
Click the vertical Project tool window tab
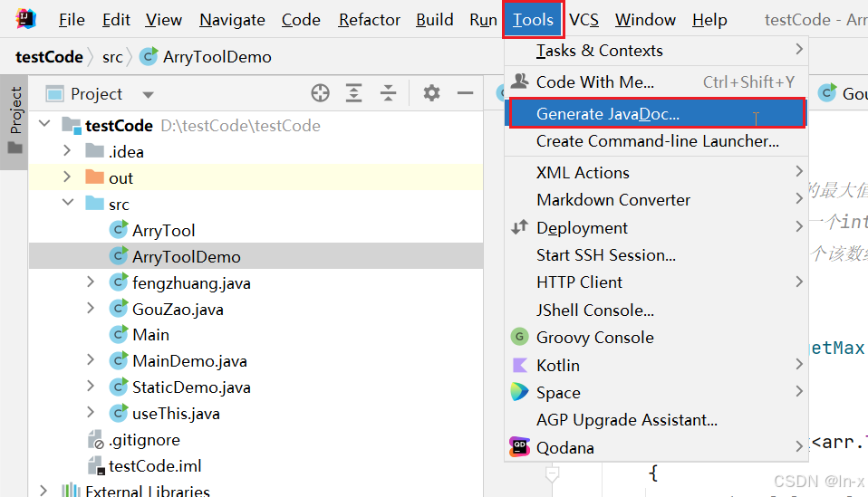[14, 120]
